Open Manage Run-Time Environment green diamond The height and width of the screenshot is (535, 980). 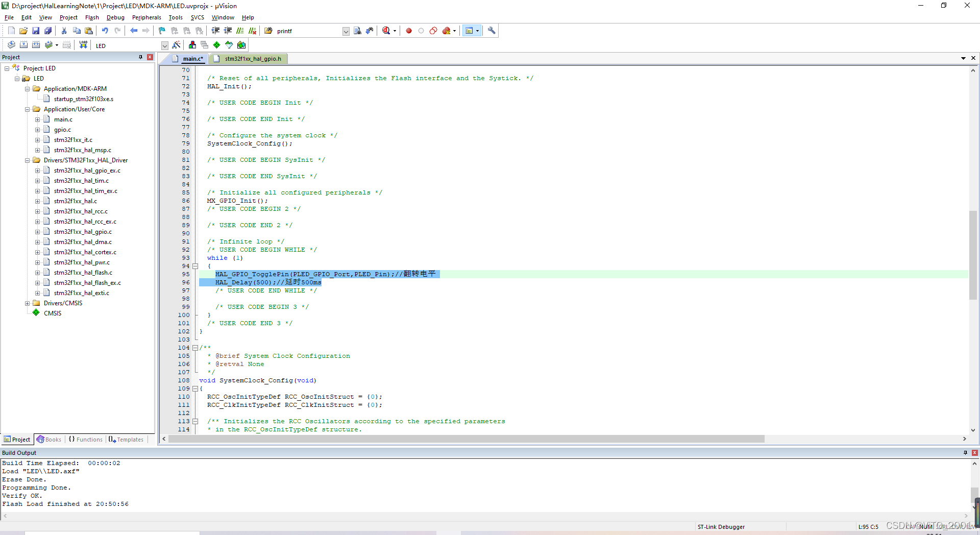point(217,45)
